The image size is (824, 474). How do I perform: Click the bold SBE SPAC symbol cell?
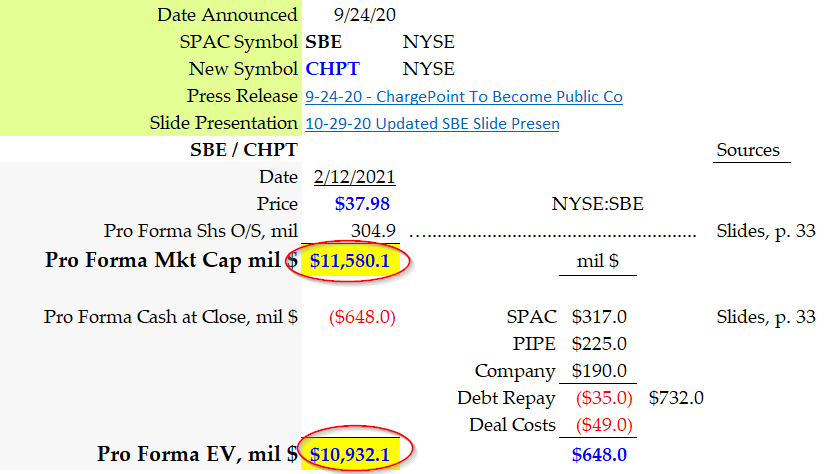tap(324, 42)
